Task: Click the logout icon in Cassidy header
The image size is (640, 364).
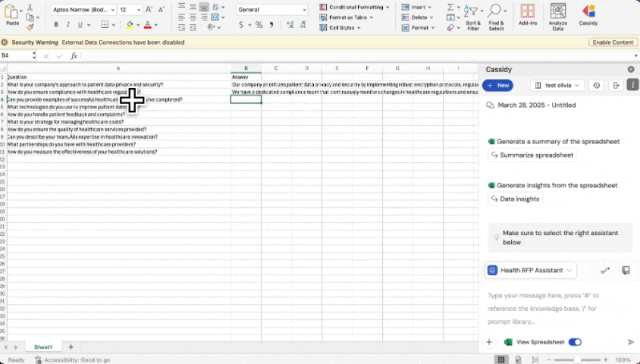Action: tap(616, 85)
